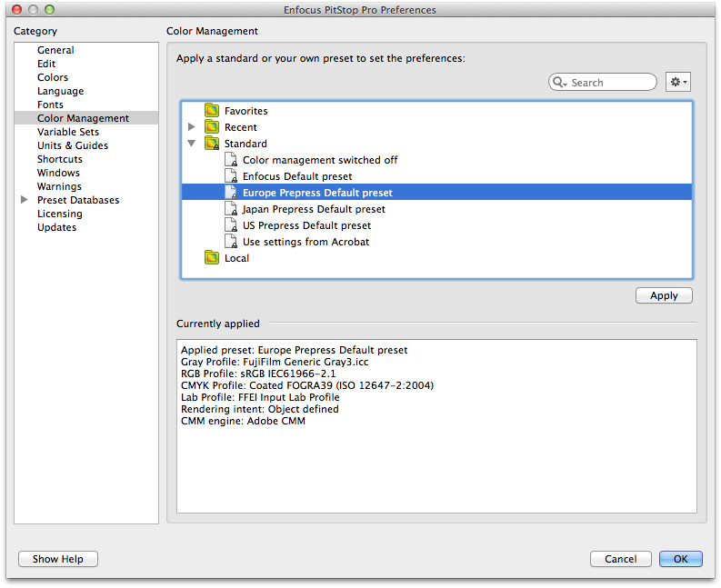Select the US Prepress Default preset
721x588 pixels.
click(x=436, y=225)
